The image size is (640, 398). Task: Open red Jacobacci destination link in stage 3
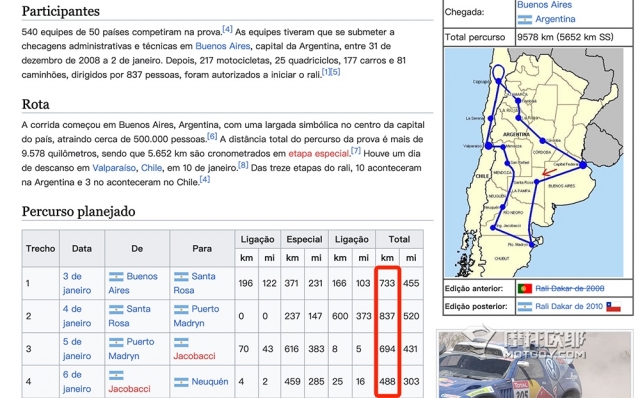pos(194,356)
